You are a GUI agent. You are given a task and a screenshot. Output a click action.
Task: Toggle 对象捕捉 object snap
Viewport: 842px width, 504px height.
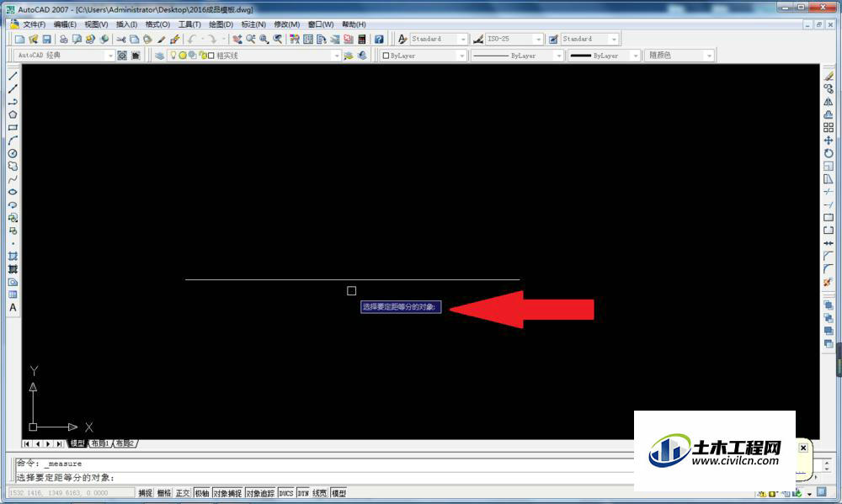click(x=227, y=493)
